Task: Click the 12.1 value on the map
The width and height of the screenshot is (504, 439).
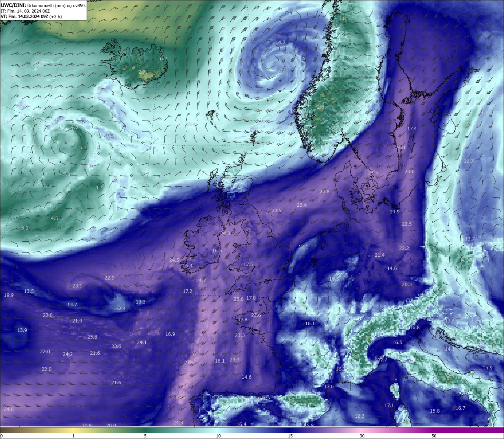Action: coord(303,247)
